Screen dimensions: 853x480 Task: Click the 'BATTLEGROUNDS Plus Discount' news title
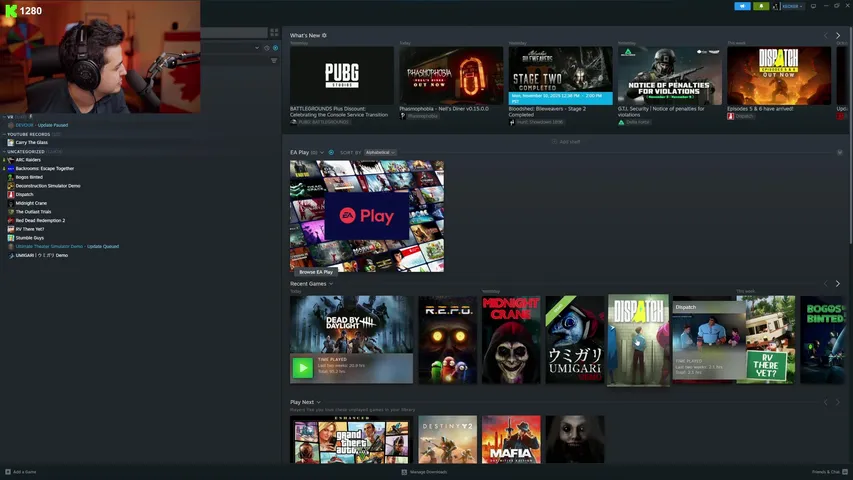click(x=338, y=112)
